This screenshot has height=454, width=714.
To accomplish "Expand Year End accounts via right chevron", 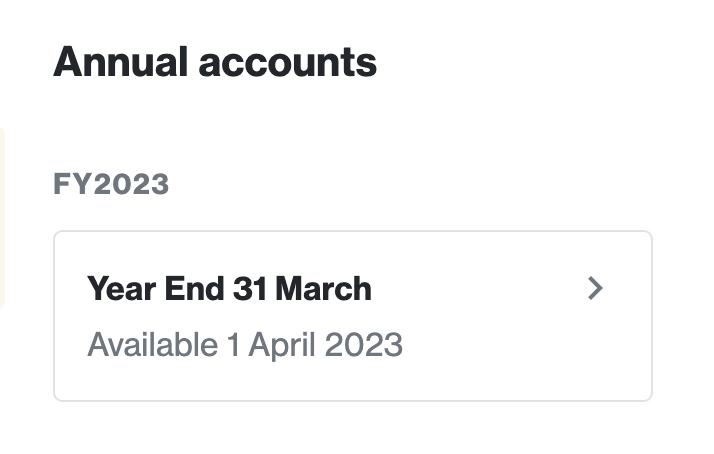I will (x=595, y=288).
